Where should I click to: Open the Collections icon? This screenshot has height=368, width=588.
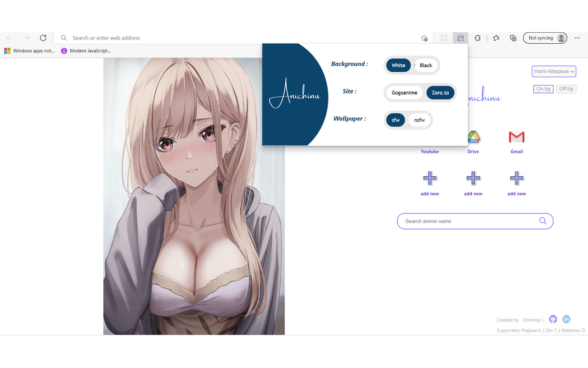(513, 38)
